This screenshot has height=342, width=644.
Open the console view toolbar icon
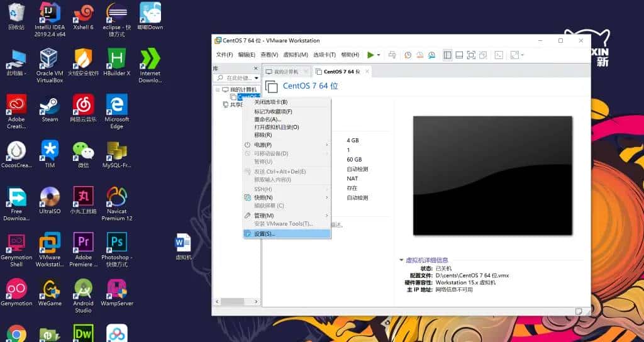click(x=499, y=55)
